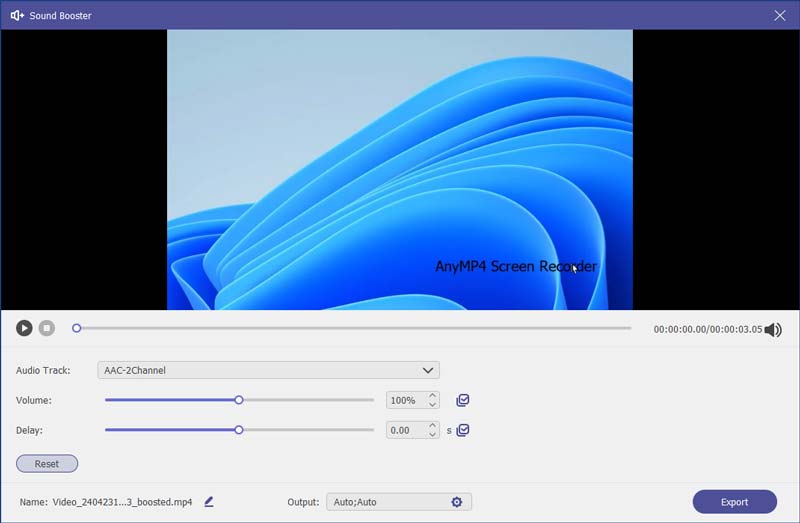The width and height of the screenshot is (800, 523).
Task: Click the Sound Booster title icon
Action: tap(17, 15)
